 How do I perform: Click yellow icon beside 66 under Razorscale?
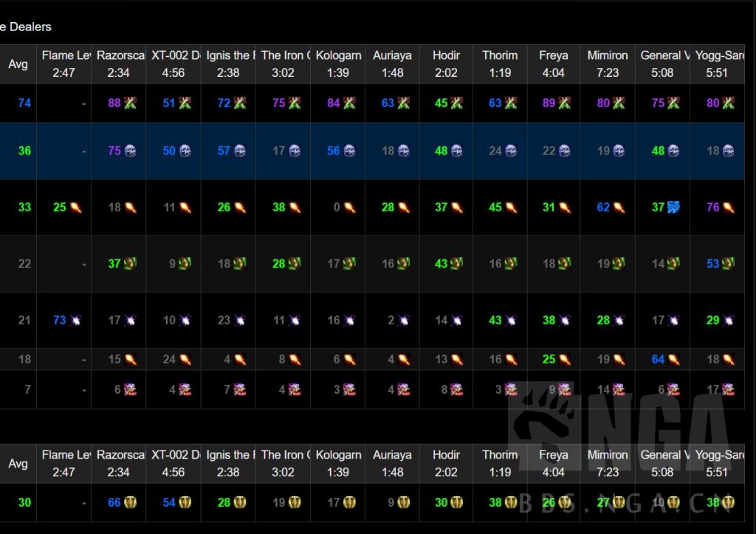130,503
